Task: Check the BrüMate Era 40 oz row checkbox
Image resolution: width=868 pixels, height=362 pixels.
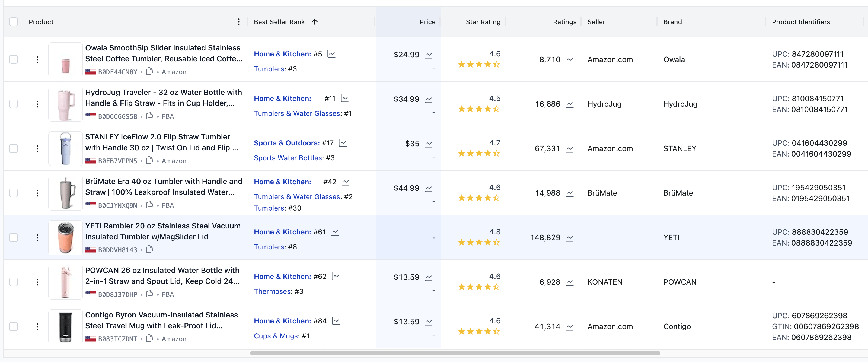Action: point(14,193)
